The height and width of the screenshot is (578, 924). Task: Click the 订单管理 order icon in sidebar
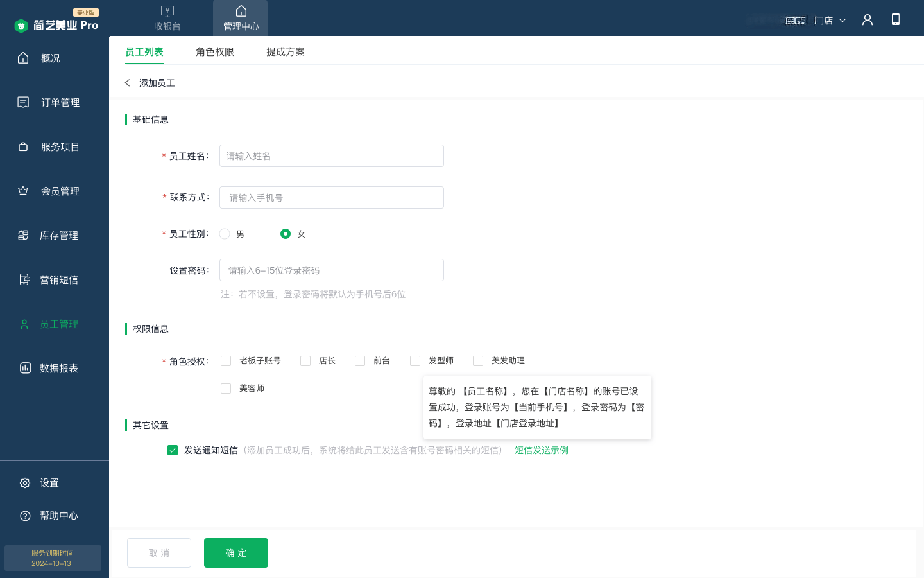click(x=23, y=102)
